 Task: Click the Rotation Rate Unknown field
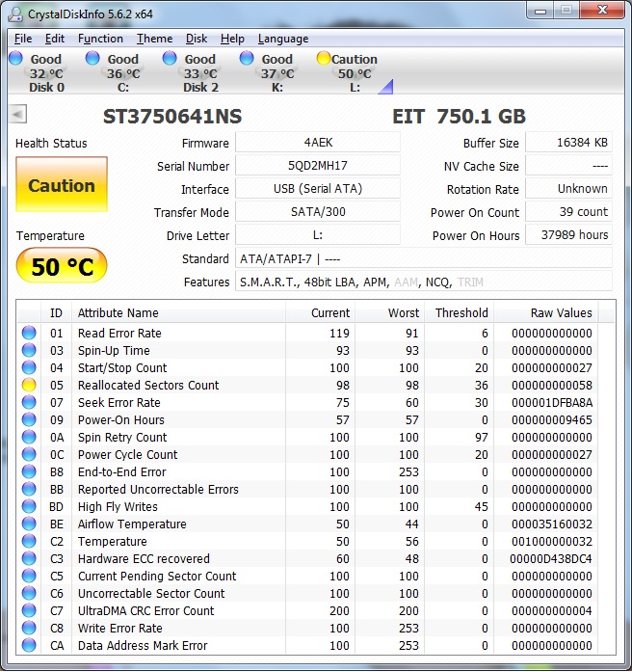[568, 189]
